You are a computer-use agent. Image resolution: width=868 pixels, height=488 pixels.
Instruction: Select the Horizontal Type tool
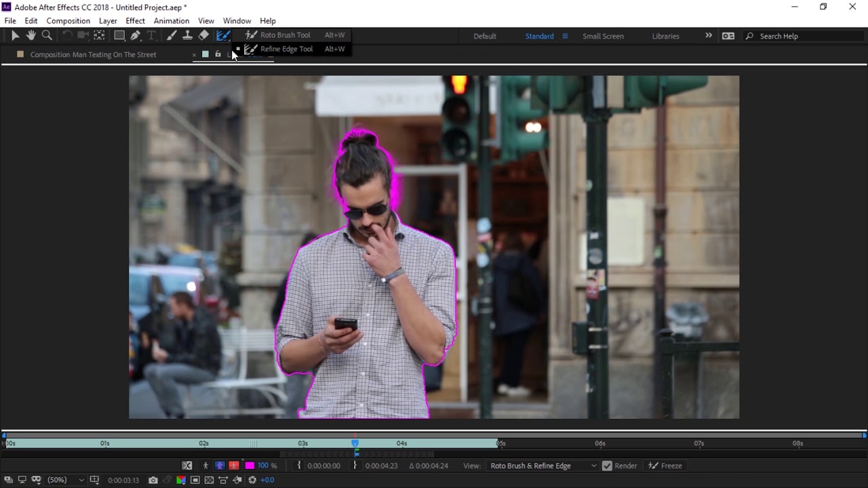[151, 35]
